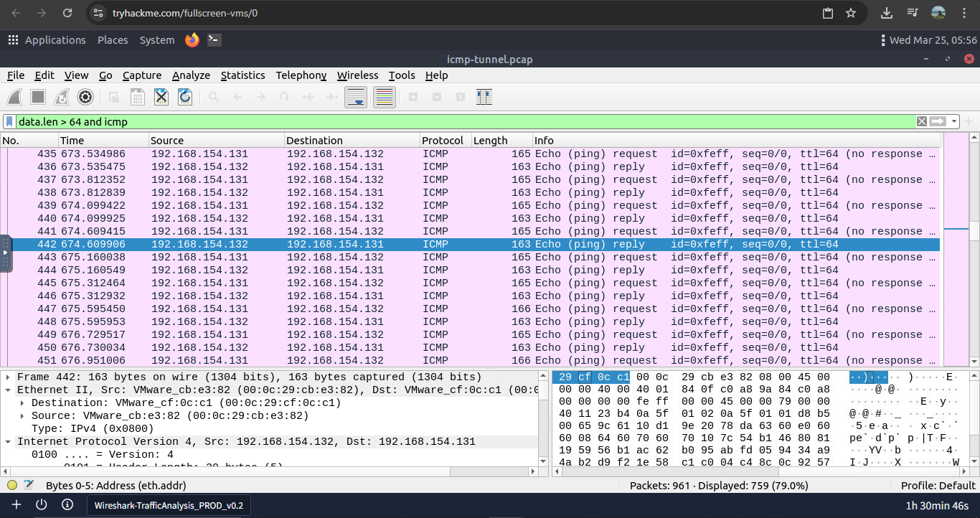Click the stop capture square icon

pos(39,97)
